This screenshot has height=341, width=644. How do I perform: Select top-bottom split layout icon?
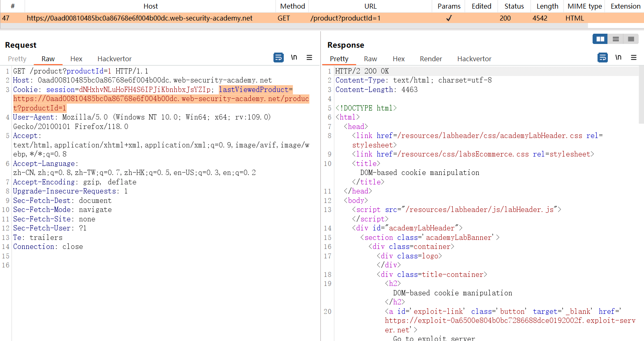click(x=616, y=39)
